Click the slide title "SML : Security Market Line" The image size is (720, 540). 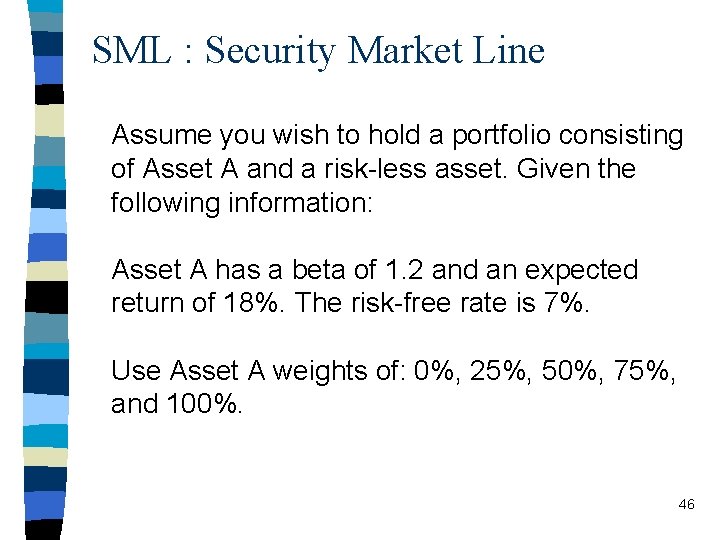coord(318,49)
